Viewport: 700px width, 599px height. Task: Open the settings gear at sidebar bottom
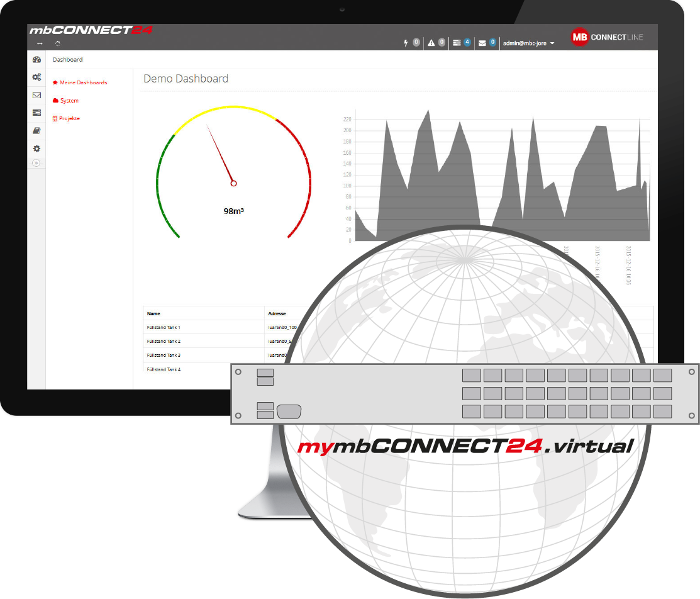coord(36,148)
